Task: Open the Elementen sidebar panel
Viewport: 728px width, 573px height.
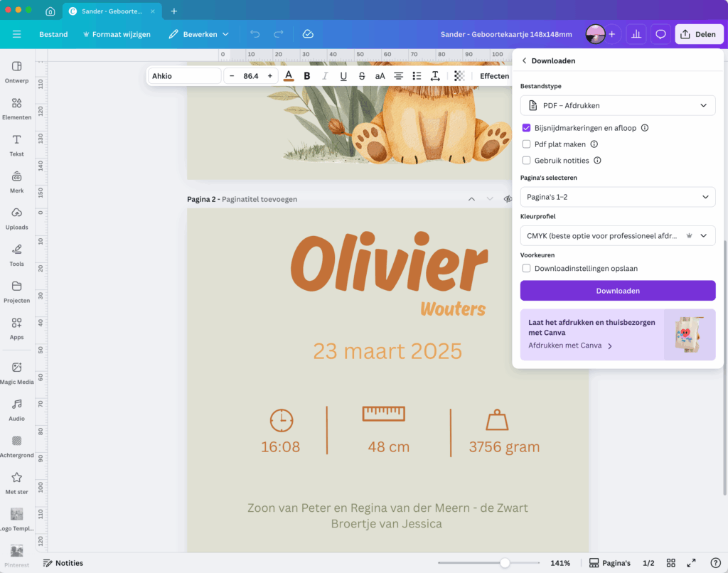Action: (x=16, y=107)
